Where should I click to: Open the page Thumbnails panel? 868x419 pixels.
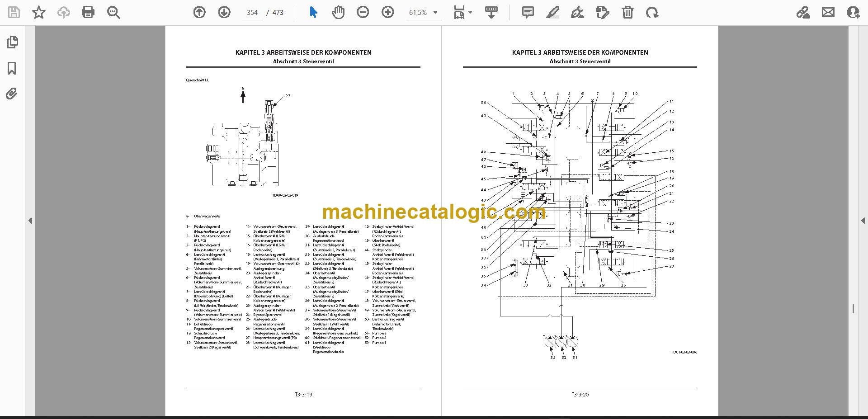tap(12, 42)
